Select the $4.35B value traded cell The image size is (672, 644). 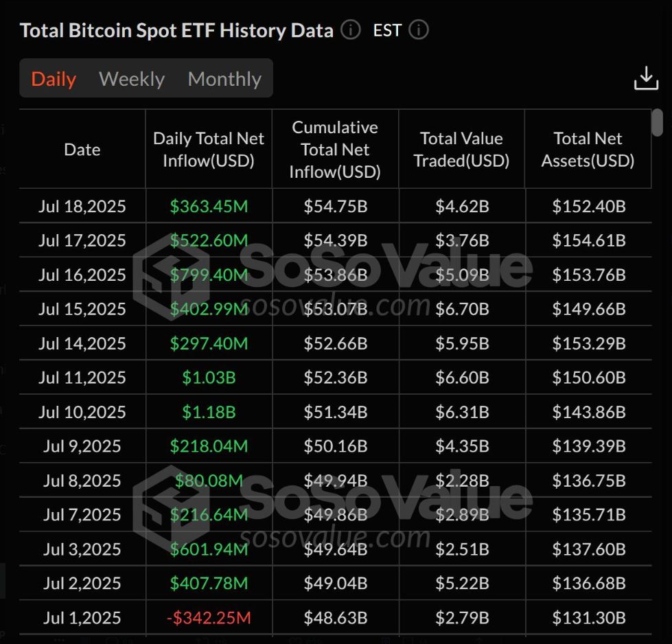coord(462,446)
